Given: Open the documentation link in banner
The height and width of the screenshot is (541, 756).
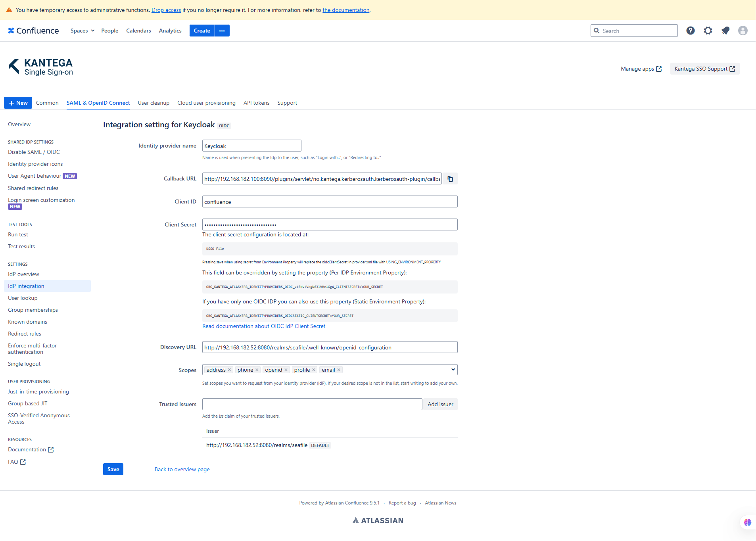Looking at the screenshot, I should [346, 10].
